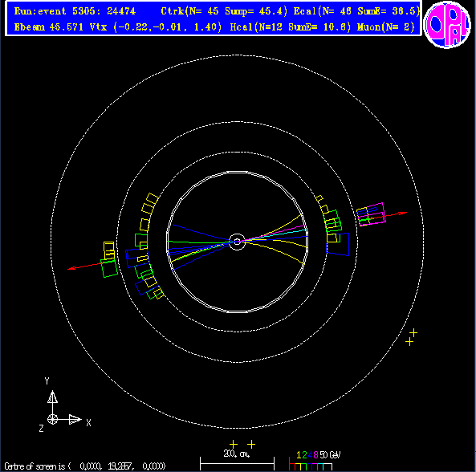This screenshot has width=476, height=472.
Task: Click the small beam pipe circle at center
Action: coord(237,242)
